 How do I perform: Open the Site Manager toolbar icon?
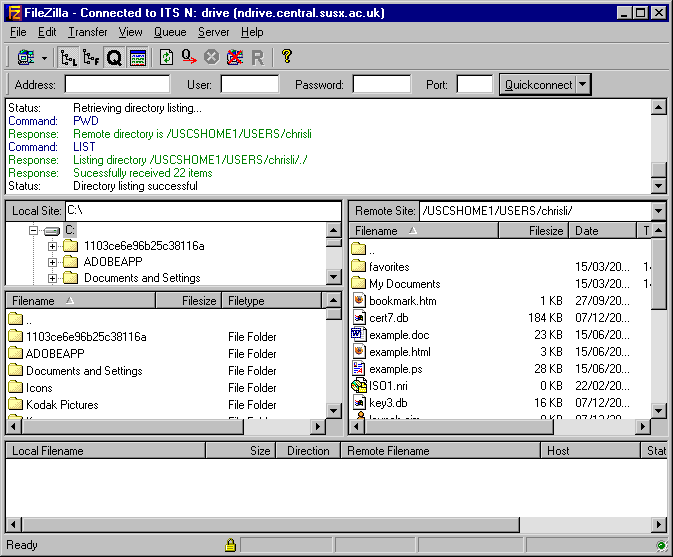26,57
